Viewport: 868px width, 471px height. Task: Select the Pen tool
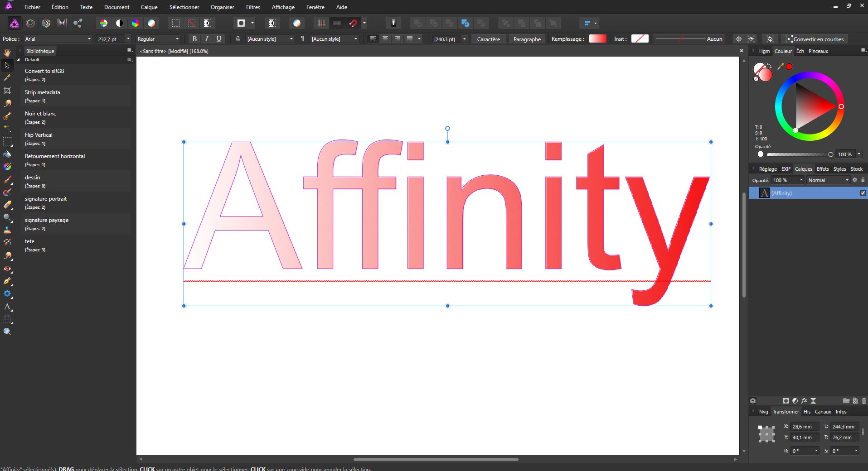coord(7,281)
